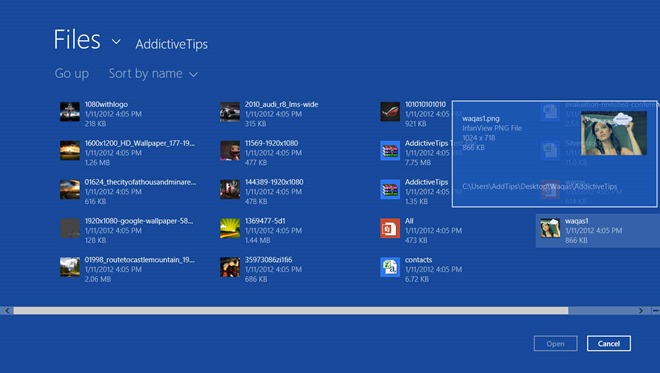This screenshot has height=373, width=660.
Task: Click the waqas1 file name in the list
Action: tap(577, 221)
